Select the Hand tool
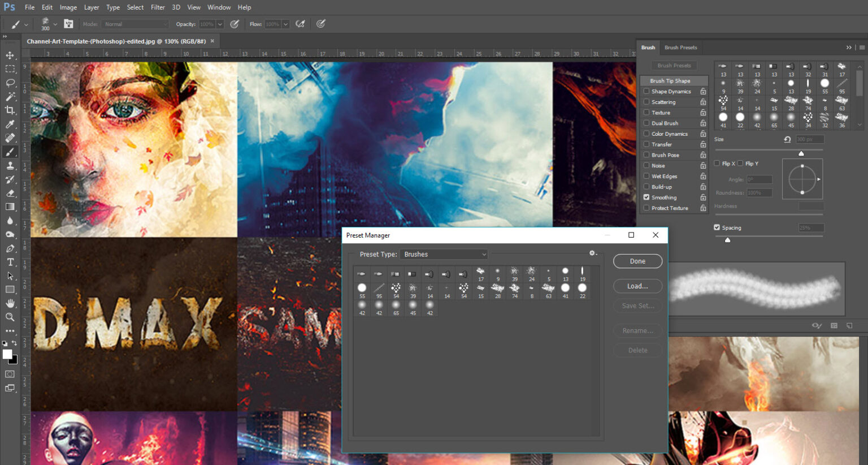Screen dimensions: 868x465 coord(10,304)
